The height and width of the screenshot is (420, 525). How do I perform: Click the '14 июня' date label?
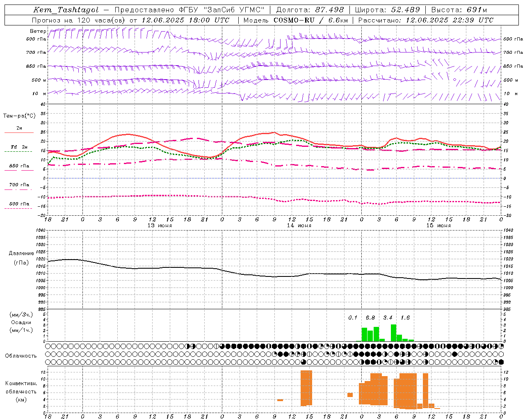[x=299, y=226]
